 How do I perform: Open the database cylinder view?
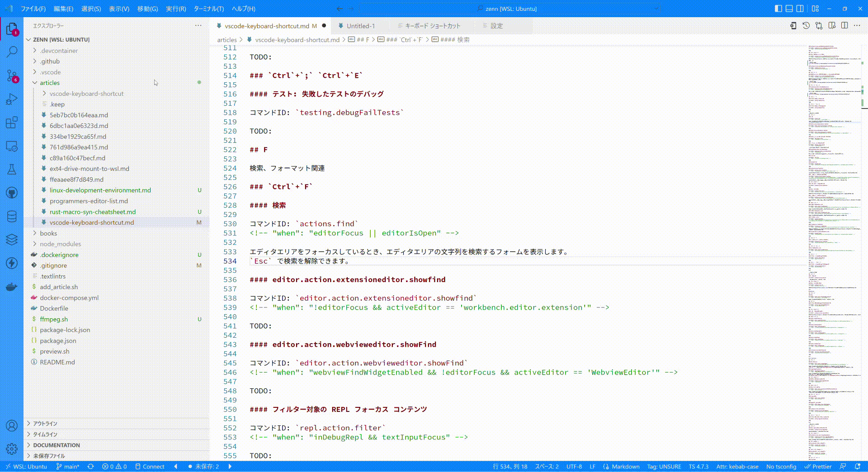[x=12, y=217]
